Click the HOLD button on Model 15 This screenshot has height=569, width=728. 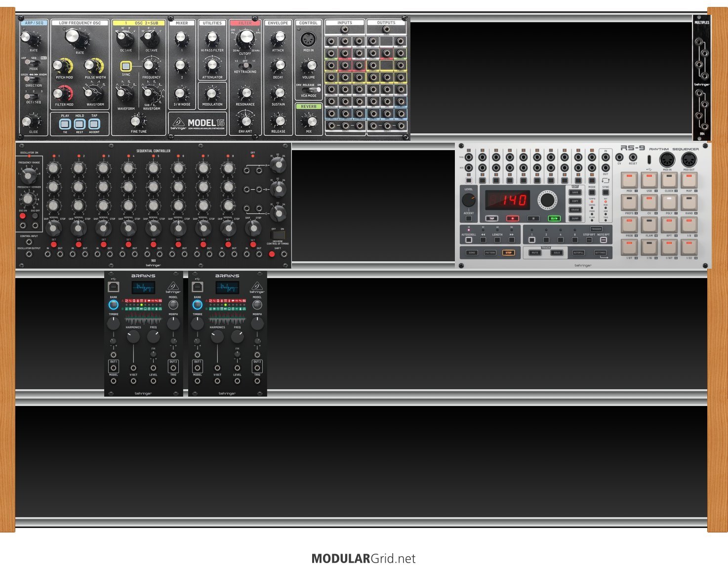pyautogui.click(x=80, y=124)
